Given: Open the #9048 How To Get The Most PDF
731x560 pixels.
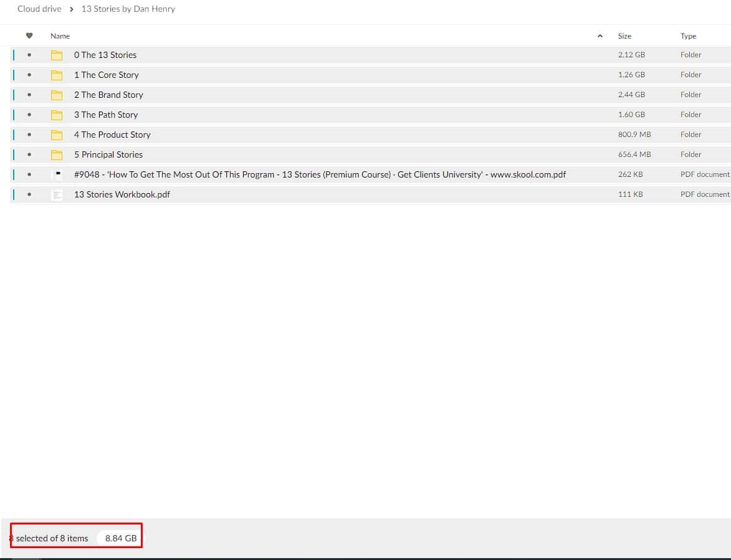Looking at the screenshot, I should pyautogui.click(x=320, y=174).
